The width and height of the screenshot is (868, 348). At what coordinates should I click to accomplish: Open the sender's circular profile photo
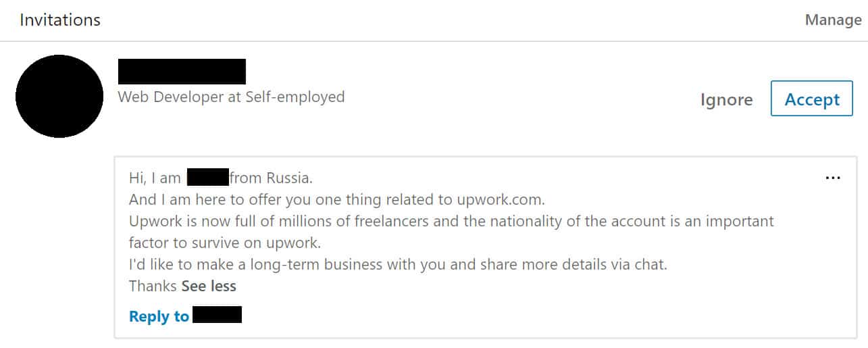(59, 96)
